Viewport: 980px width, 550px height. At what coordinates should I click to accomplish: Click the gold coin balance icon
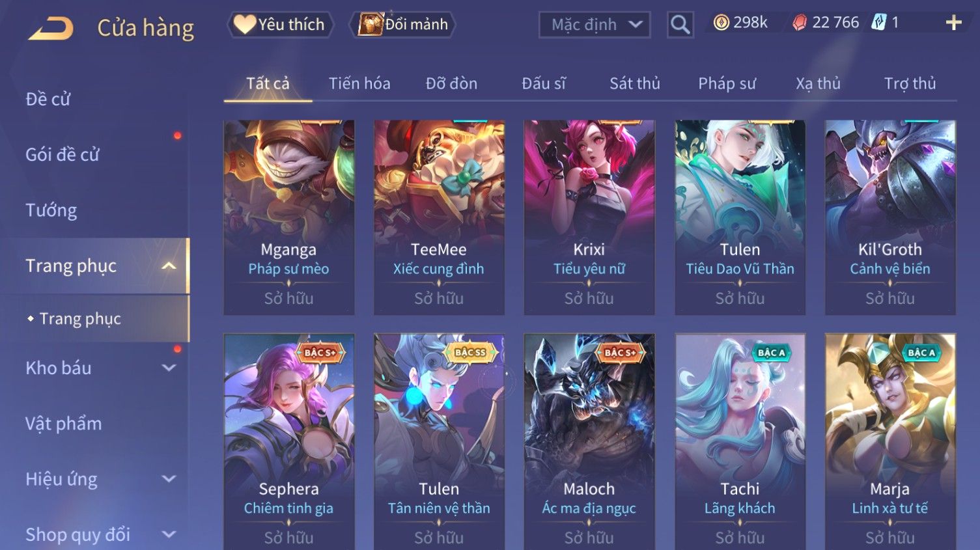coord(721,23)
